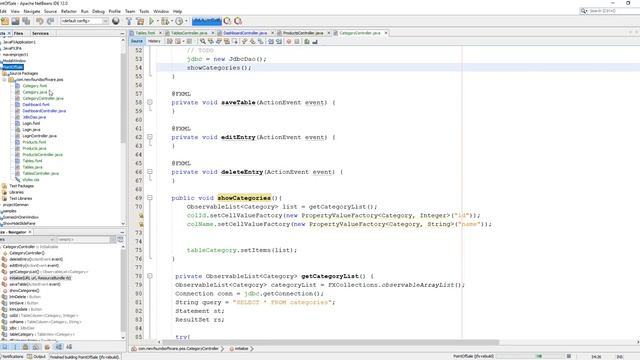Switch to the Services panel tab

pyautogui.click(x=40, y=33)
